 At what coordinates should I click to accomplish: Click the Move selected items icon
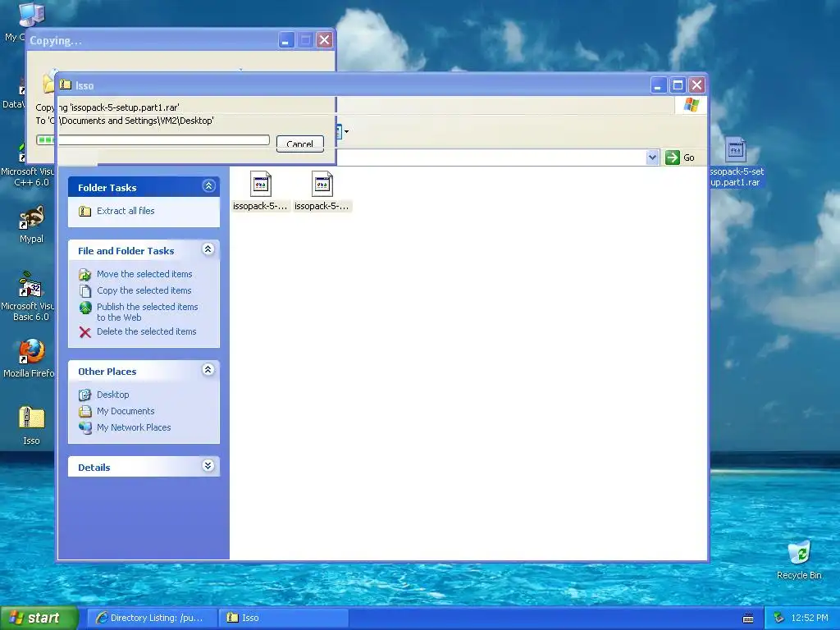tap(85, 275)
